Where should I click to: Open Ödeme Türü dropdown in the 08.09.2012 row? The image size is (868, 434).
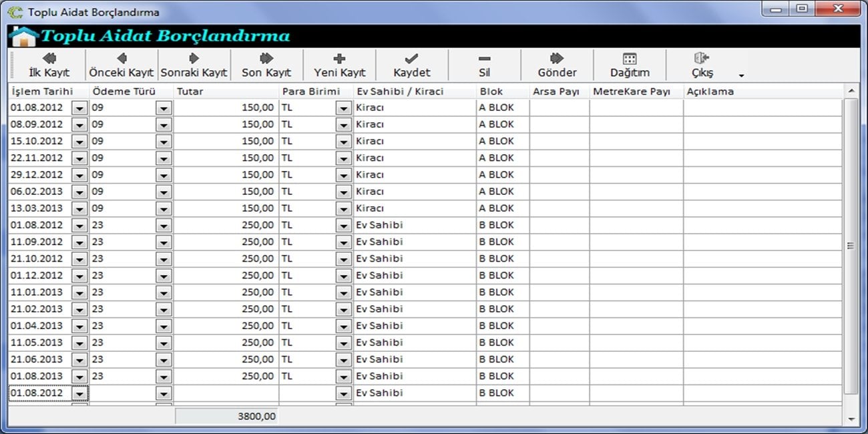tap(164, 125)
